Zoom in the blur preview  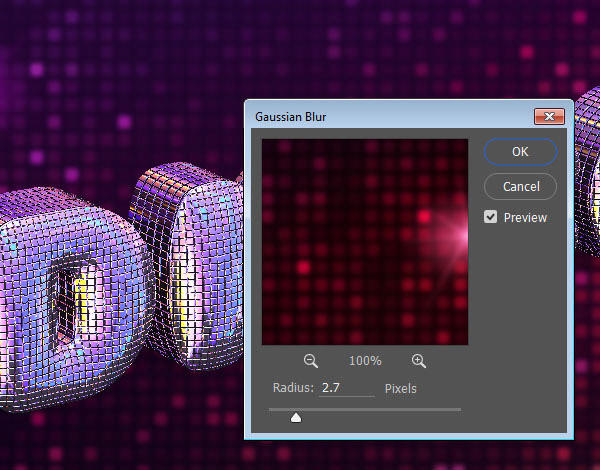coord(419,361)
